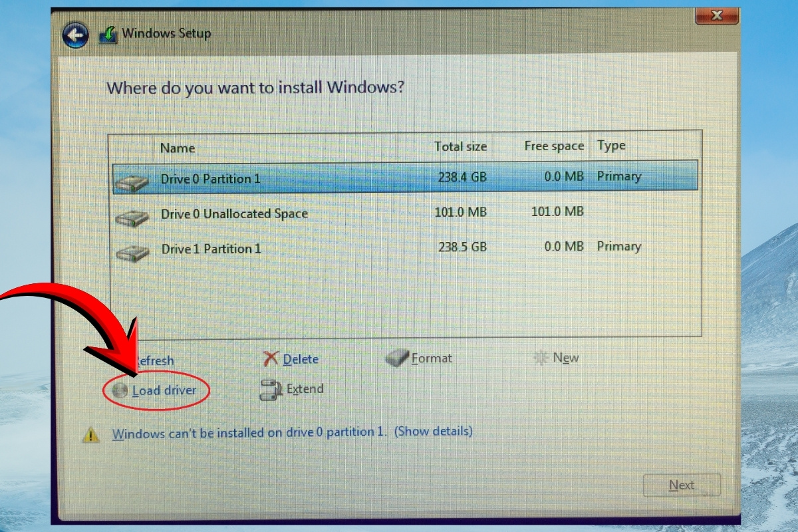Click the 101.0 MB free space value
The width and height of the screenshot is (798, 532).
[x=558, y=212]
